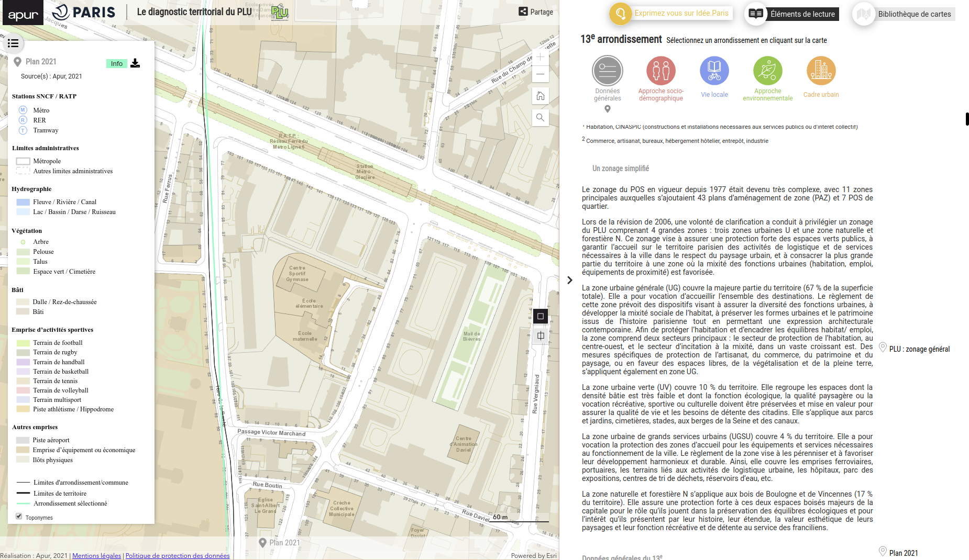Open the legend list menu icon

click(x=13, y=43)
